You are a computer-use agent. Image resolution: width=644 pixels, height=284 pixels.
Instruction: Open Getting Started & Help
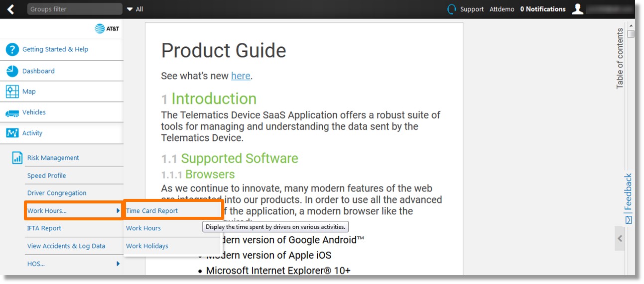coord(55,49)
